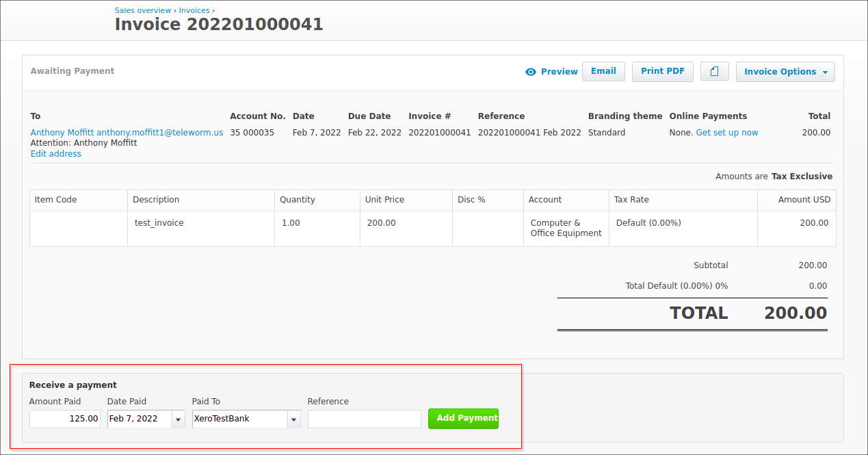Select the 1.00 quantity cell

coord(291,223)
